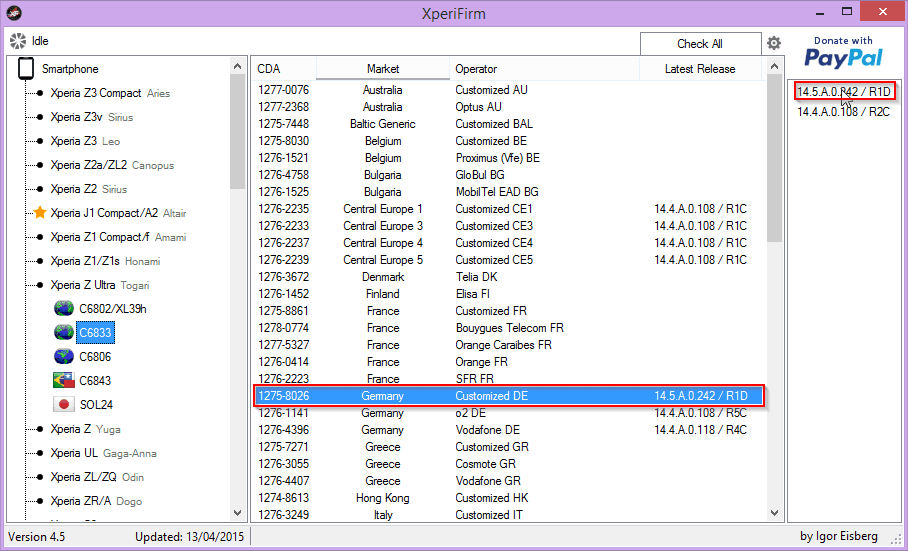This screenshot has width=908, height=551.
Task: Click the firmware table scroll up arrow
Action: click(x=774, y=65)
